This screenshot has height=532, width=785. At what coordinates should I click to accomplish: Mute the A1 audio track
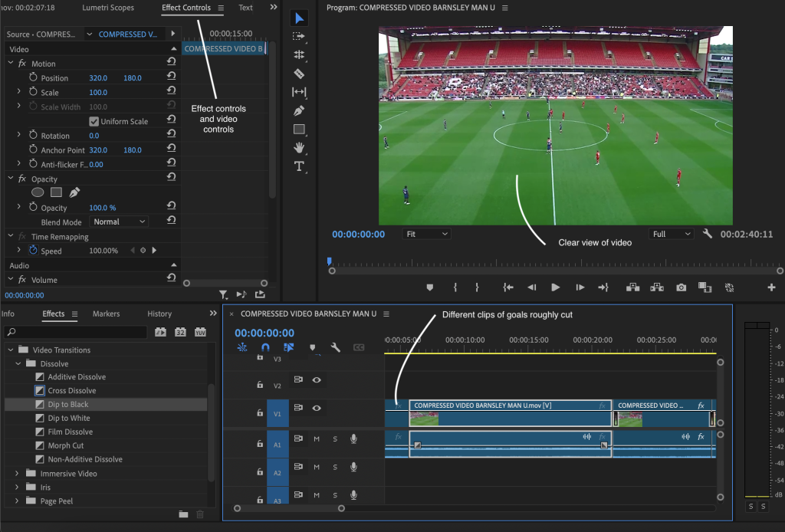pyautogui.click(x=316, y=438)
